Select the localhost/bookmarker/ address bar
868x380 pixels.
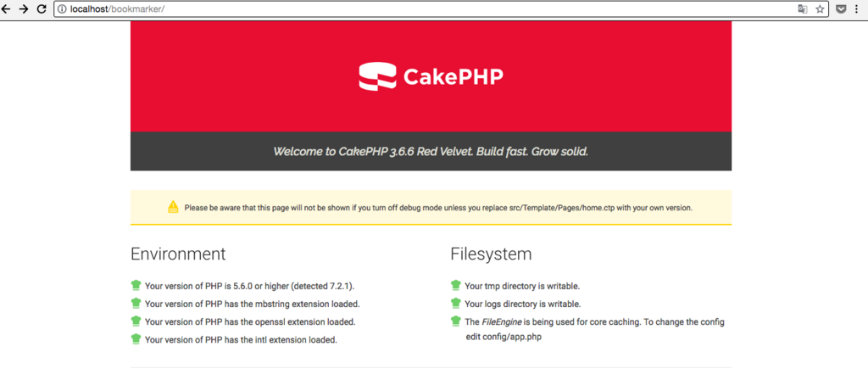pyautogui.click(x=441, y=8)
